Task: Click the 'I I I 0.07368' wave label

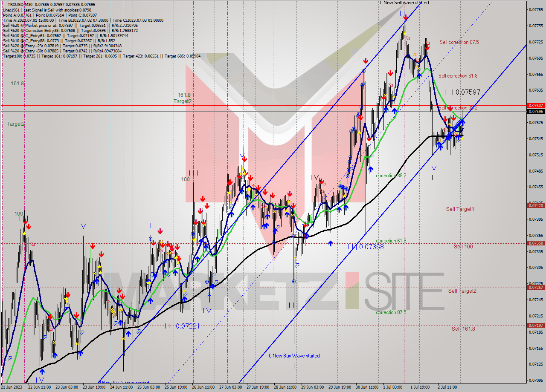Action: (x=366, y=247)
